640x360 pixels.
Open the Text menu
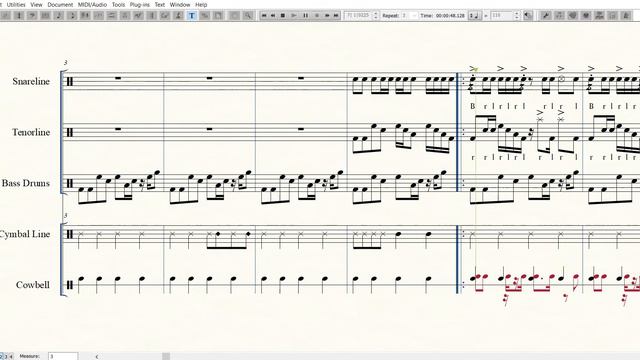pyautogui.click(x=160, y=4)
